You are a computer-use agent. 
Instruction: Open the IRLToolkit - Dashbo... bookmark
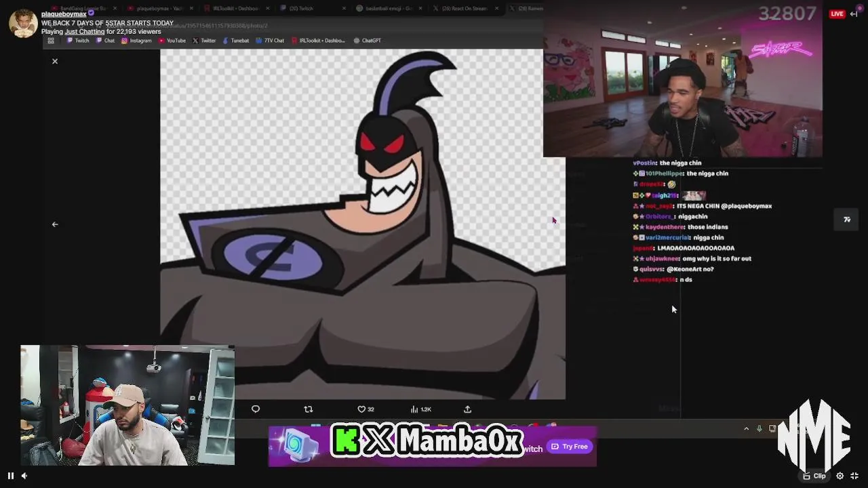pos(318,41)
